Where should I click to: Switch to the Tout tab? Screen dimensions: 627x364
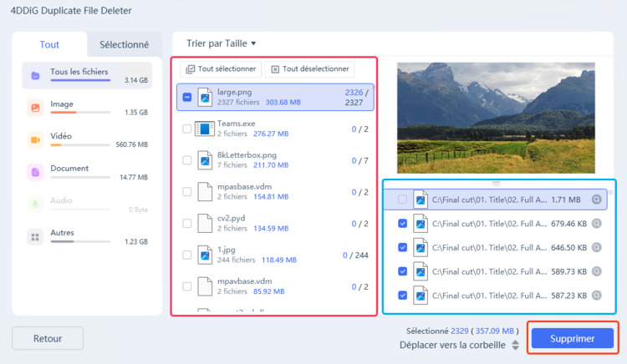point(49,45)
